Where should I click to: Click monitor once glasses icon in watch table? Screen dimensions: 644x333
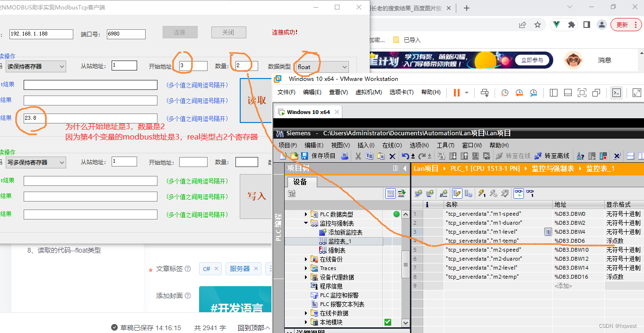pyautogui.click(x=531, y=193)
